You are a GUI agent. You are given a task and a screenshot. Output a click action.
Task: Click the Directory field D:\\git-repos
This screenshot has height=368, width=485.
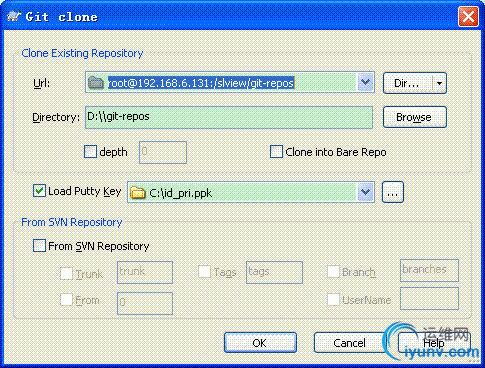(229, 117)
